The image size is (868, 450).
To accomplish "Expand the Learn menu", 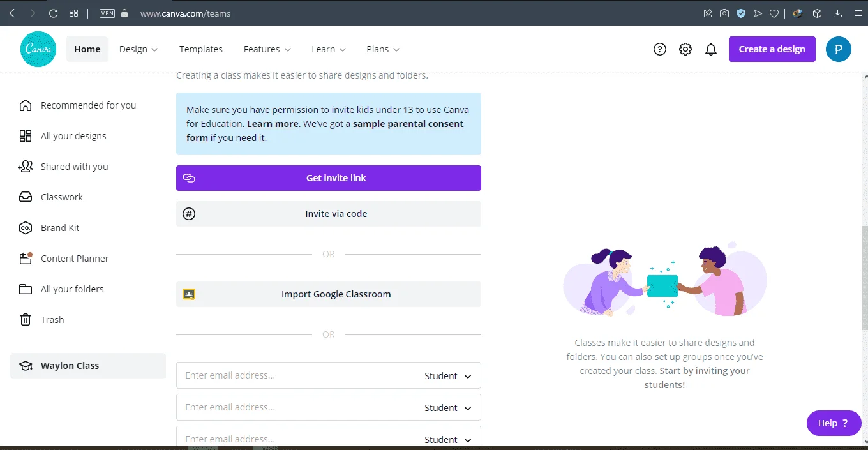I will pyautogui.click(x=329, y=49).
